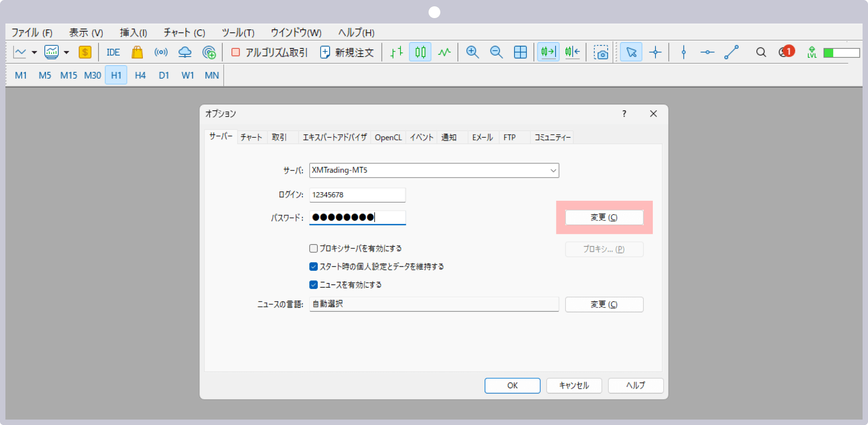Click the green connection status bar
This screenshot has width=868, height=425.
(x=841, y=53)
